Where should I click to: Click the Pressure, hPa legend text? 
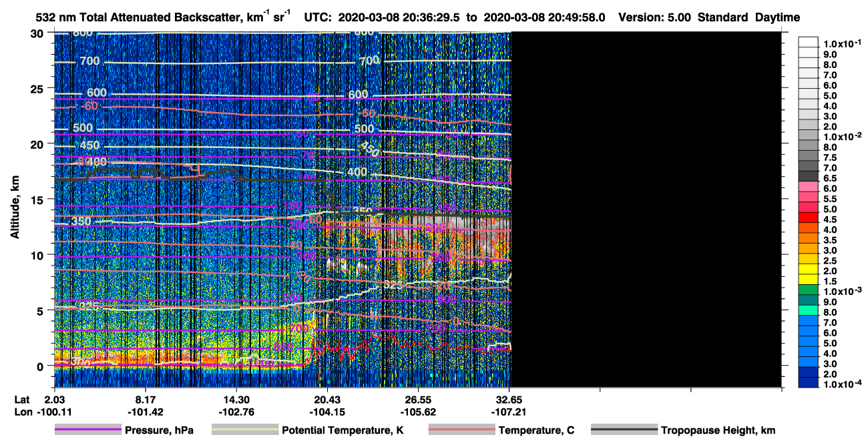click(159, 431)
